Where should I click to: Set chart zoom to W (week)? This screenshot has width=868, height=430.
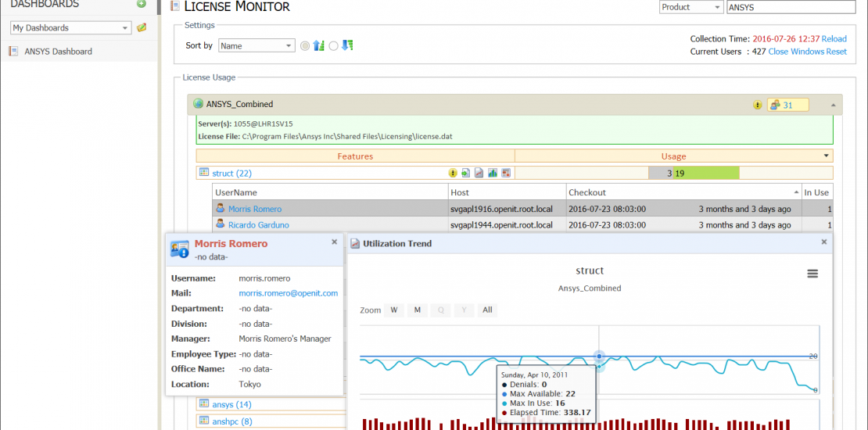click(x=394, y=310)
